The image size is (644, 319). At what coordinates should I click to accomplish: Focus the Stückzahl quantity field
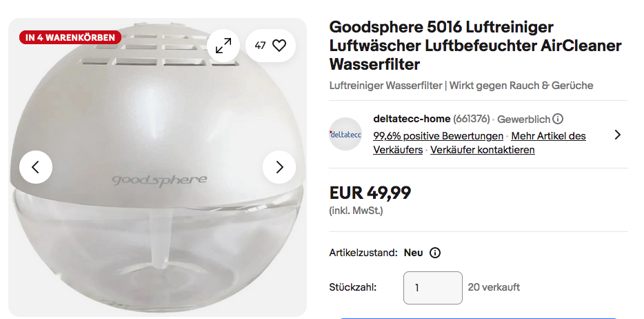coord(433,288)
